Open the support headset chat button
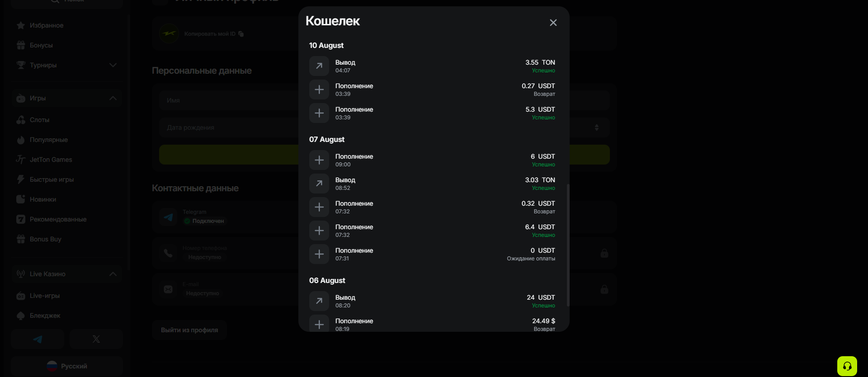The width and height of the screenshot is (868, 377). (x=847, y=366)
